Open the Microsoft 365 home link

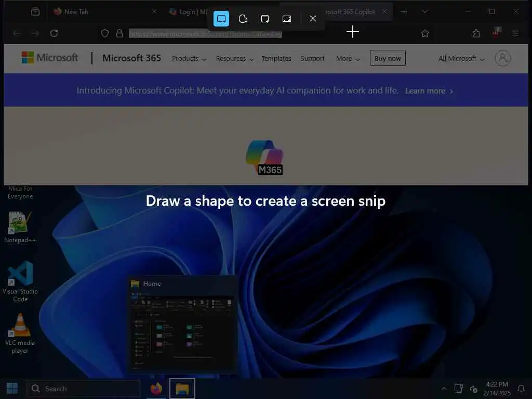pos(131,58)
